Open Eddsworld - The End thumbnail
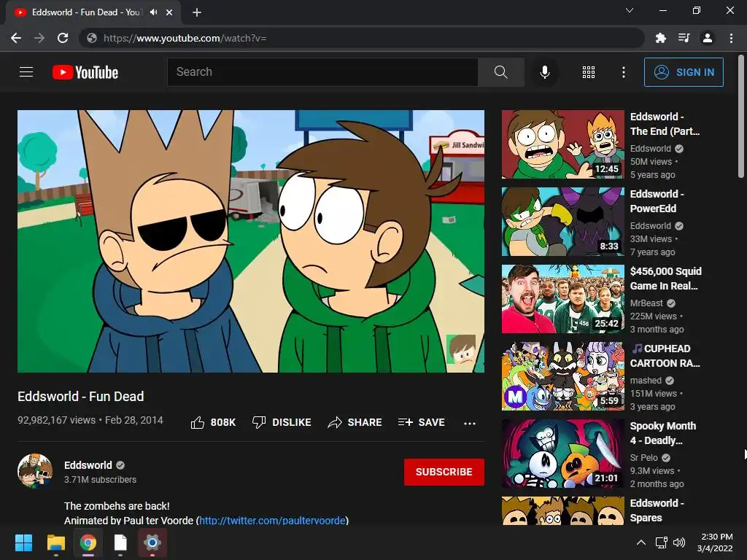 point(562,144)
